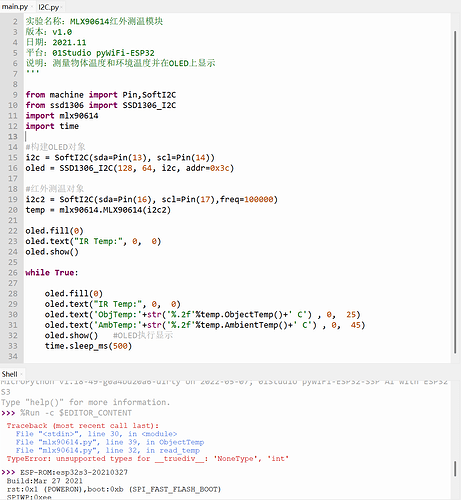Click 'rst:0x1 (POWERON)' boot output line

pos(114,489)
